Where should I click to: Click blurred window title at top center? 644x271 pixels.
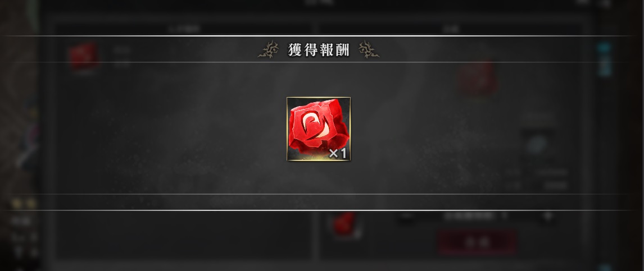coord(320,2)
